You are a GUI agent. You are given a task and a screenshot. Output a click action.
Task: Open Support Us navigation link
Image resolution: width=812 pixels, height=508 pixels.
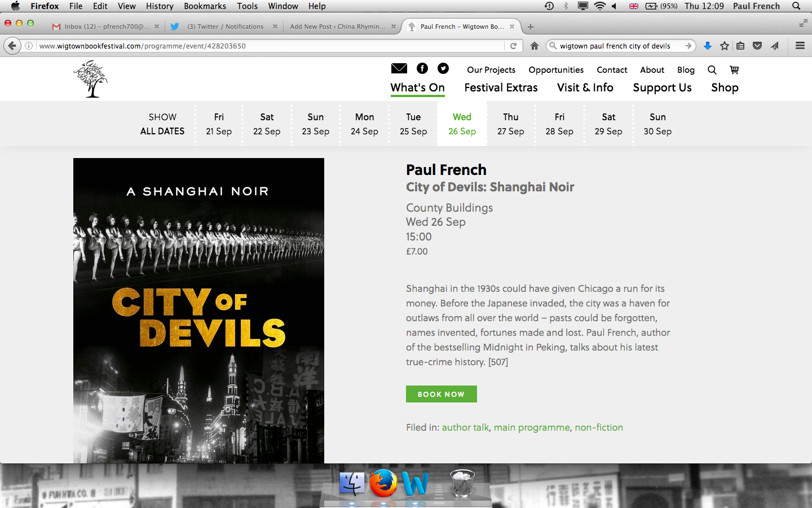pyautogui.click(x=662, y=88)
